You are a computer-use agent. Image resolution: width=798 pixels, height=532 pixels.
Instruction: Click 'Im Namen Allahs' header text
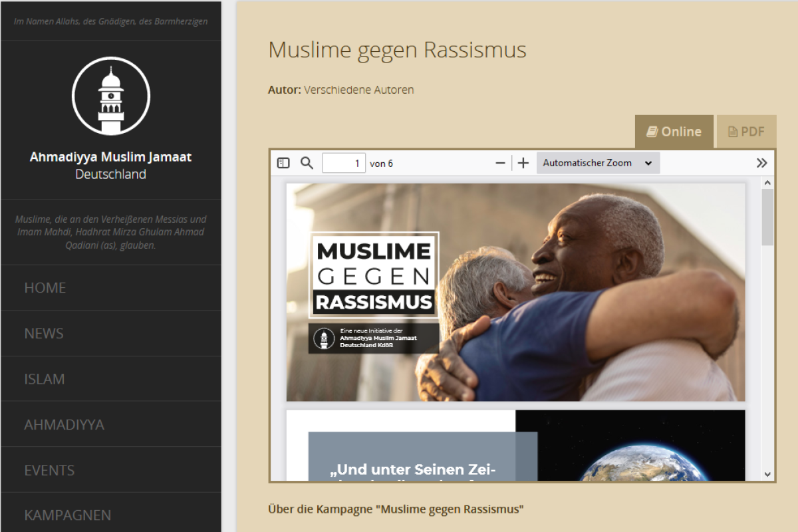click(x=111, y=21)
